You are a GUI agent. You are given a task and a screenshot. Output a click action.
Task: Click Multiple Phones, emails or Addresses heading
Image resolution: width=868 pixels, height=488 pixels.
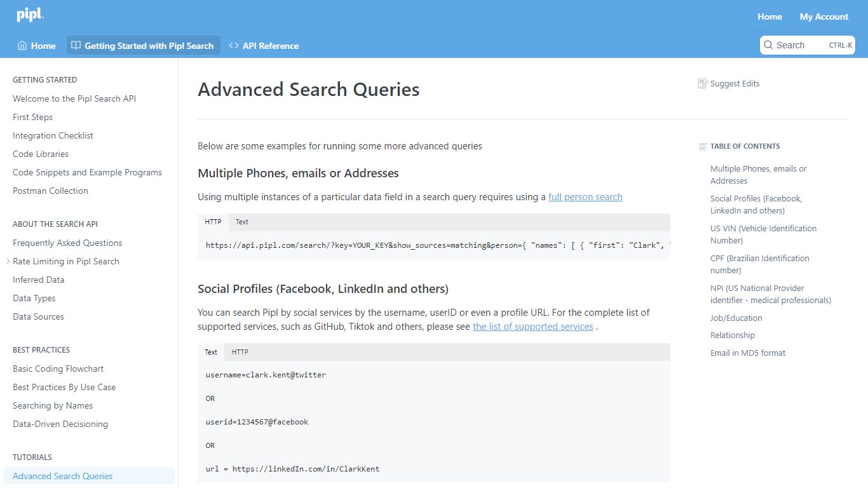pos(298,173)
